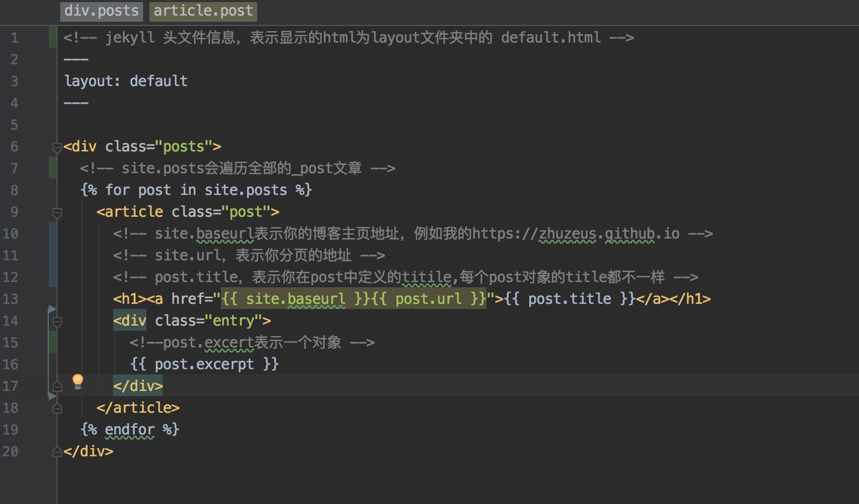Place cursor in "for post in site.posts" tag

pyautogui.click(x=196, y=190)
